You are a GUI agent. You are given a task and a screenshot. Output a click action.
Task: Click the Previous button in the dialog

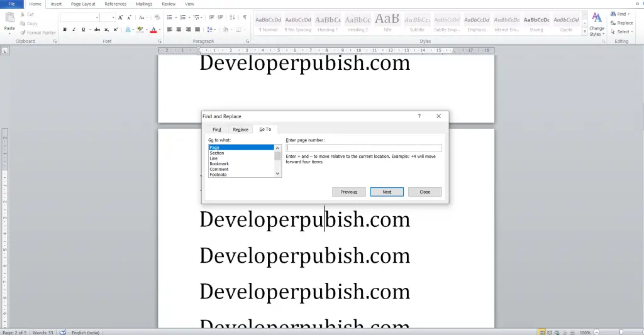point(348,192)
